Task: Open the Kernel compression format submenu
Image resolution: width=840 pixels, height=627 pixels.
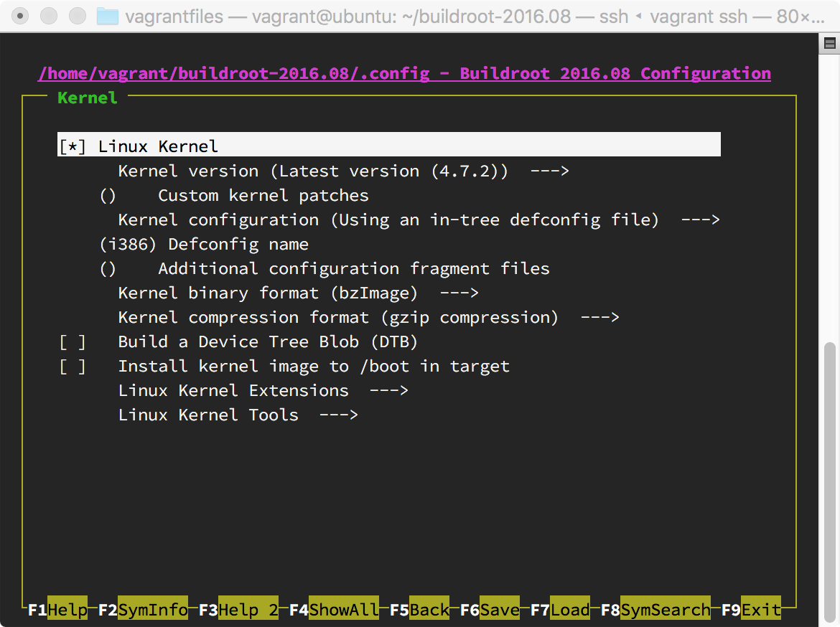Action: (368, 318)
